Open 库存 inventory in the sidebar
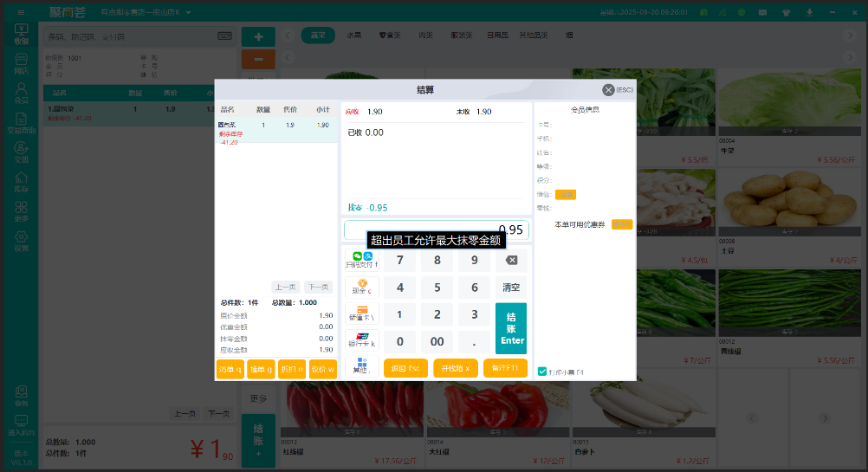 [21, 182]
